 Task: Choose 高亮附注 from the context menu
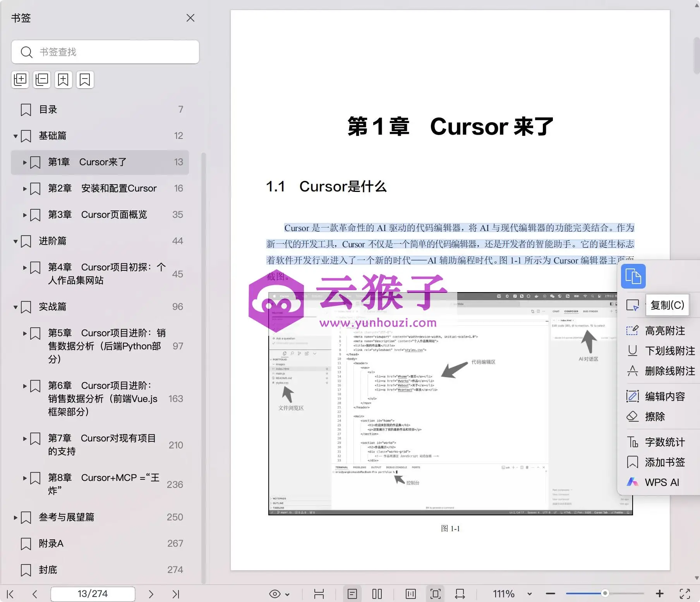tap(661, 331)
